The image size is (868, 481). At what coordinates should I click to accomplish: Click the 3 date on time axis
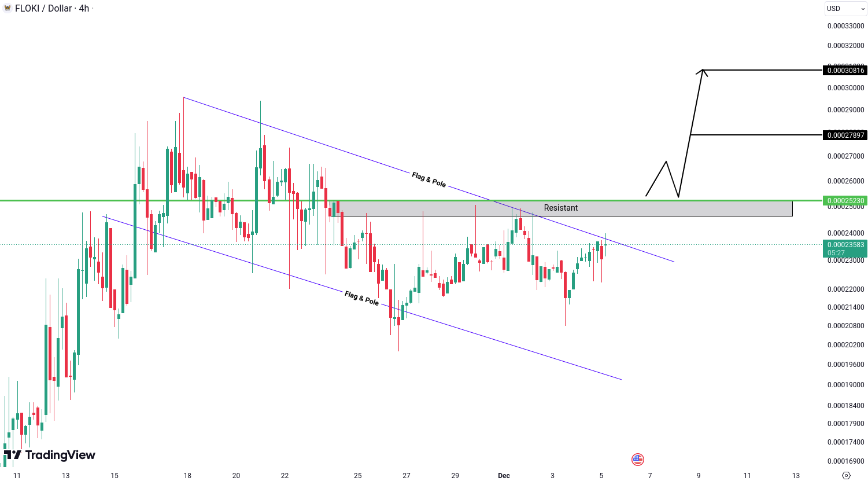(552, 476)
